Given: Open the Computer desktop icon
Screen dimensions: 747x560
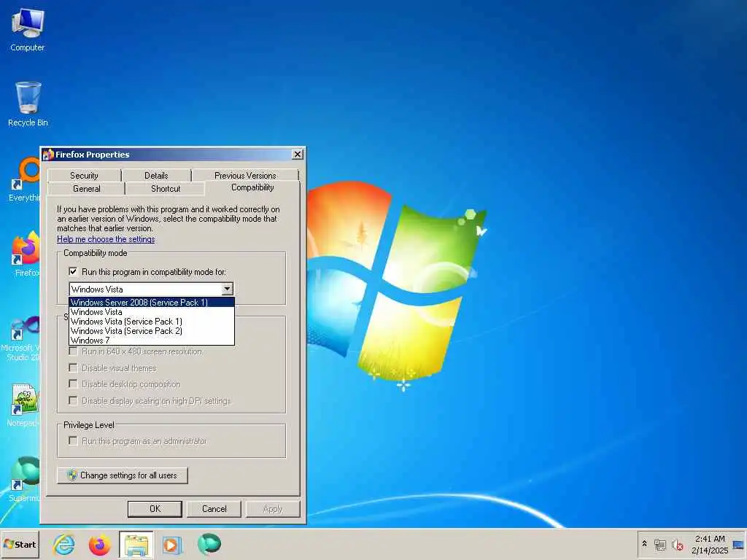Looking at the screenshot, I should point(28,29).
